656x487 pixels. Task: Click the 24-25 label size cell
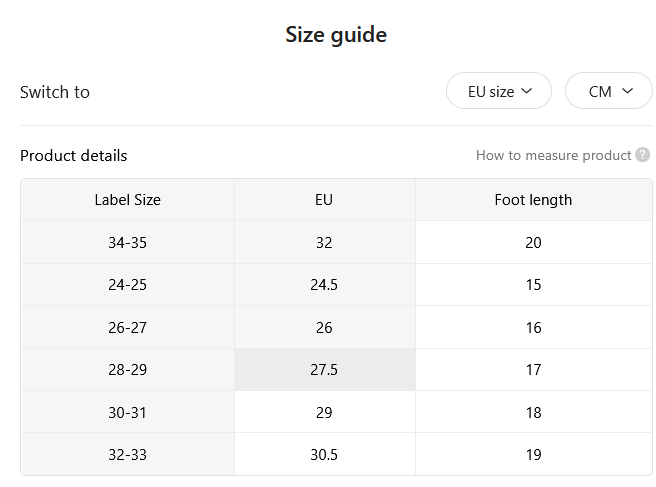pos(128,285)
